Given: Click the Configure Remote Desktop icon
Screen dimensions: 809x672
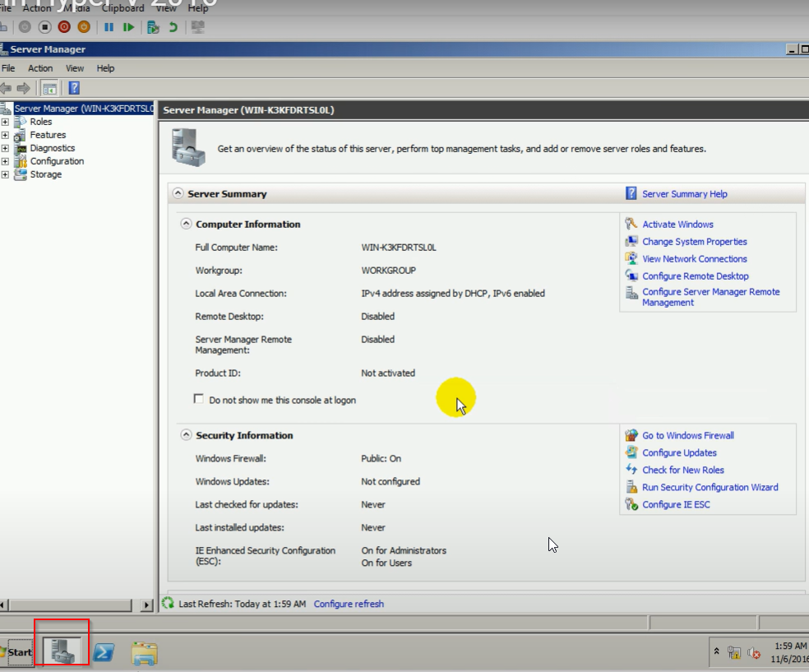Looking at the screenshot, I should (x=631, y=275).
